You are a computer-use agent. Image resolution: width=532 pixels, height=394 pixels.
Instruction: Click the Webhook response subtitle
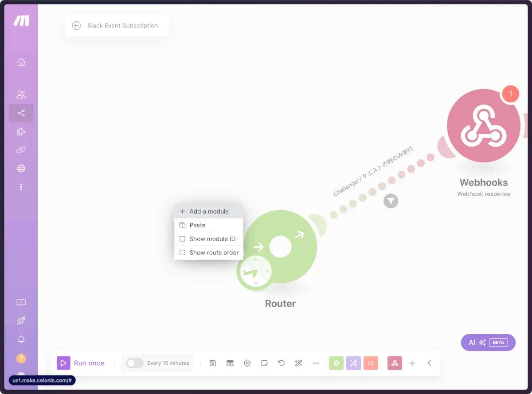click(484, 194)
